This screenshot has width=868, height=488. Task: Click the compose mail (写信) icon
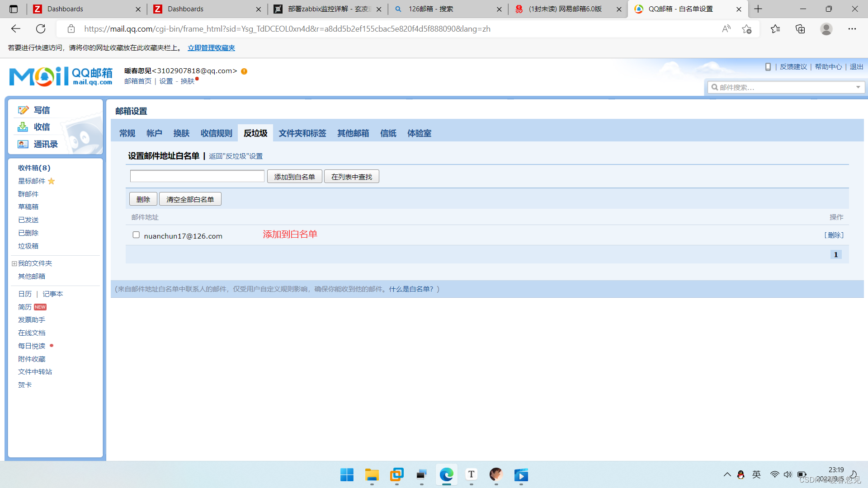tap(23, 110)
